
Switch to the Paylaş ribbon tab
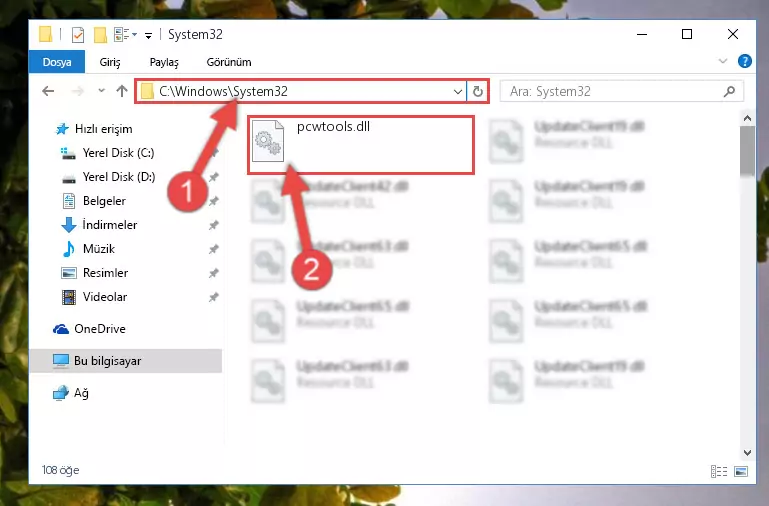pos(164,62)
